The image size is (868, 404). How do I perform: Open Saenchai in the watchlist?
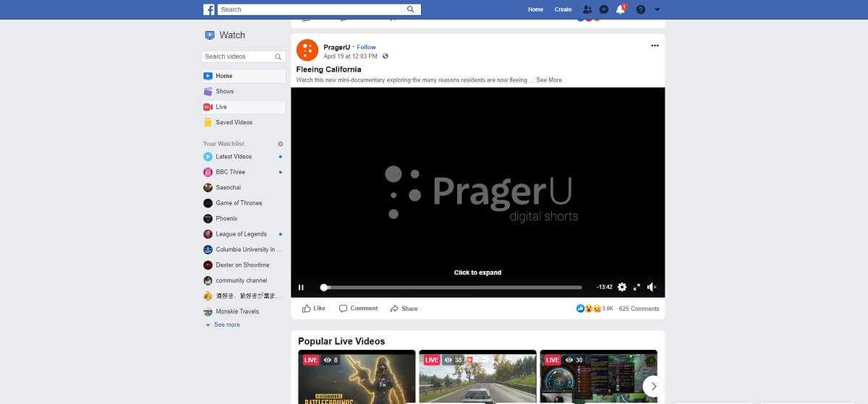[x=243, y=187]
